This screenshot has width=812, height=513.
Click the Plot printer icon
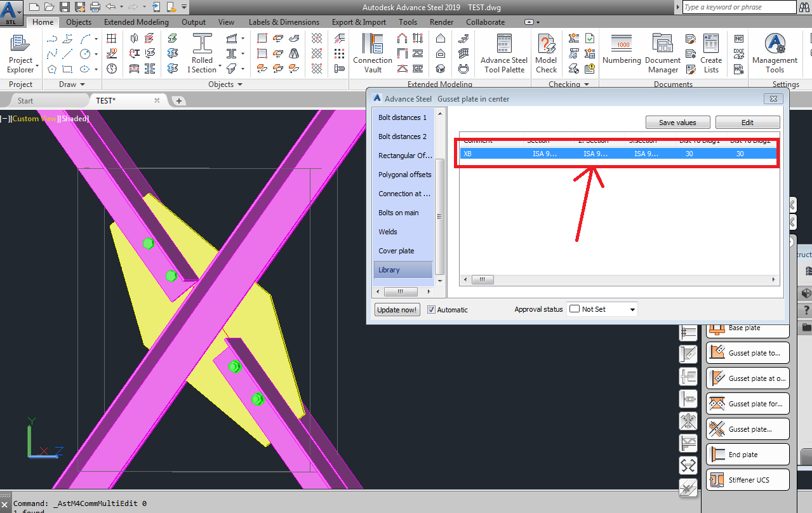(x=95, y=7)
